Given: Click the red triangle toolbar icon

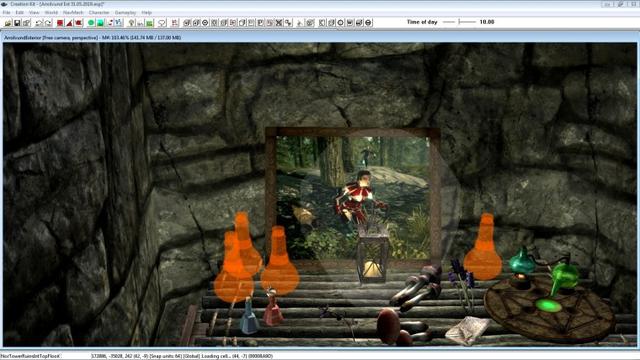Looking at the screenshot, I should click(69, 23).
